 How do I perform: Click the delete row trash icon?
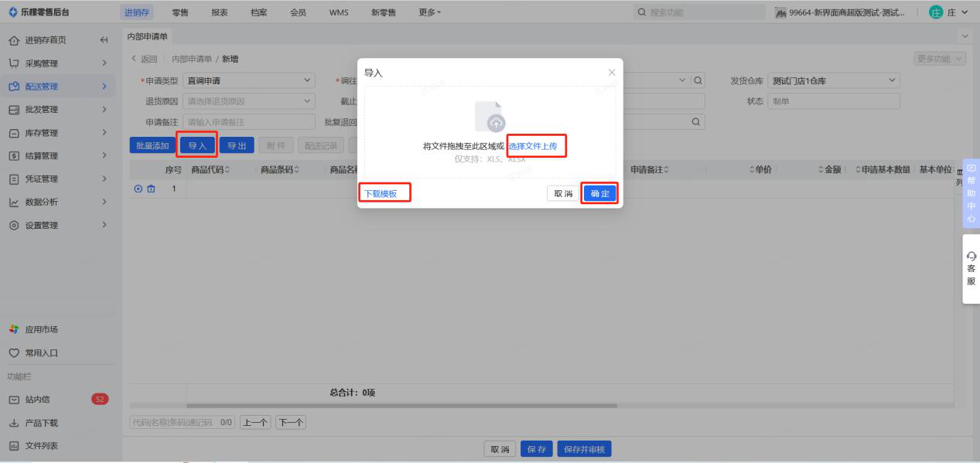[x=151, y=189]
